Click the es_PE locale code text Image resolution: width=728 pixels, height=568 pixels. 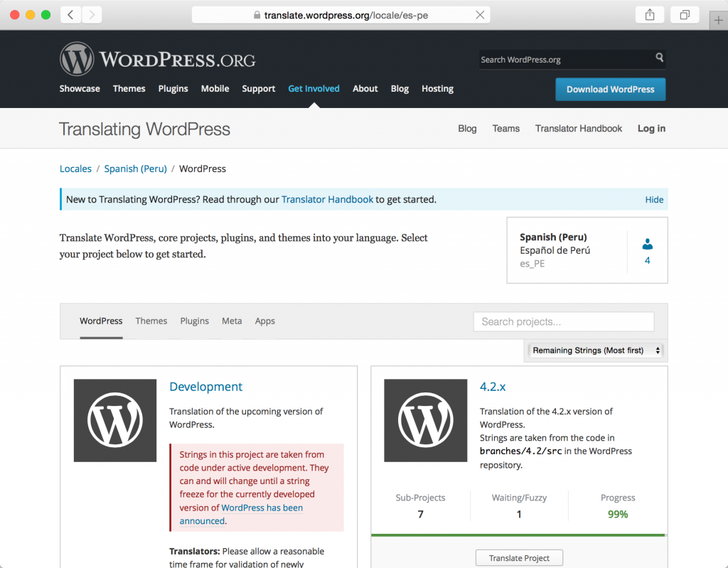(532, 264)
